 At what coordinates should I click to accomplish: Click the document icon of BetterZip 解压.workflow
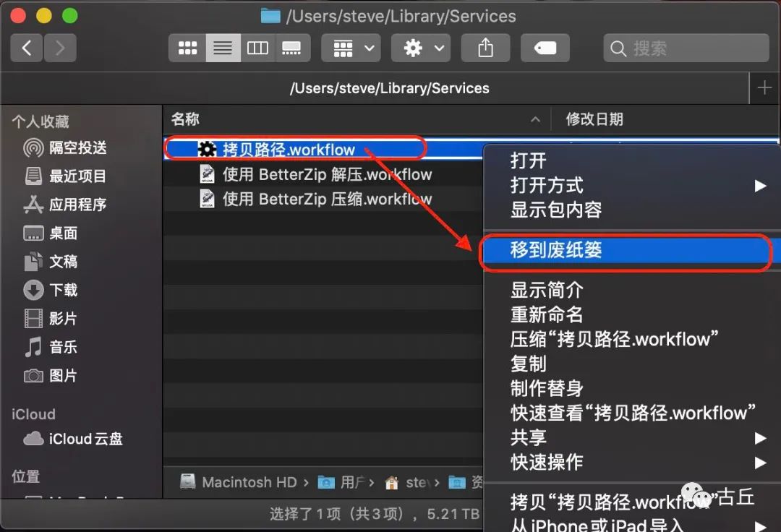coord(208,173)
